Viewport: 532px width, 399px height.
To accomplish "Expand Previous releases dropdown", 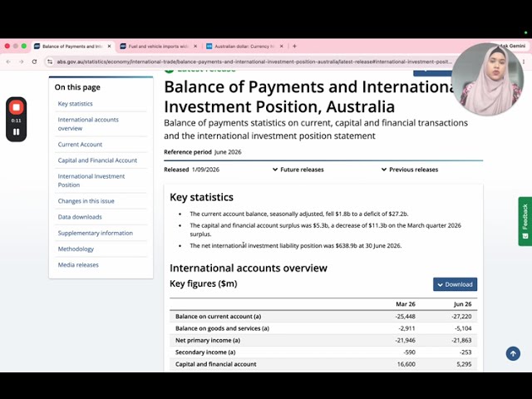I will 410,170.
